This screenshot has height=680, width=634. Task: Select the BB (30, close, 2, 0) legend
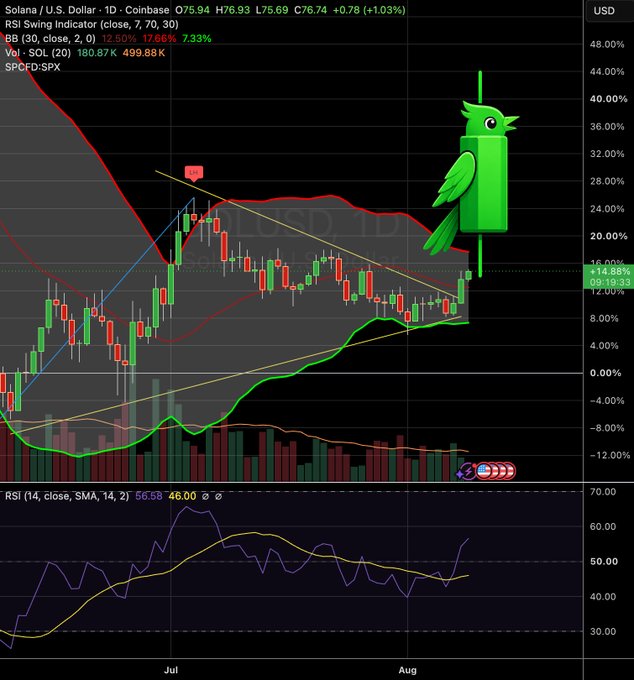(50, 39)
